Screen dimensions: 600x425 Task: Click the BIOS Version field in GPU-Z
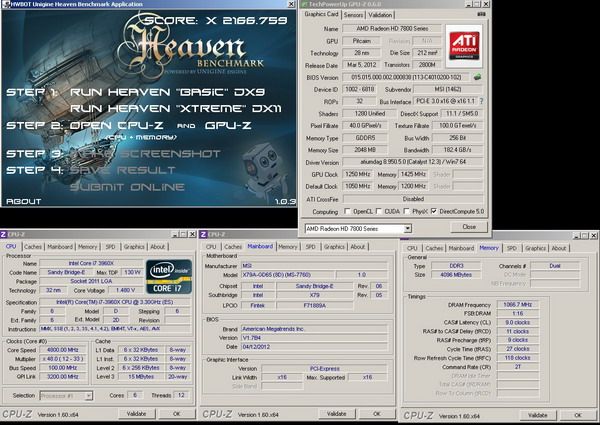(x=406, y=77)
